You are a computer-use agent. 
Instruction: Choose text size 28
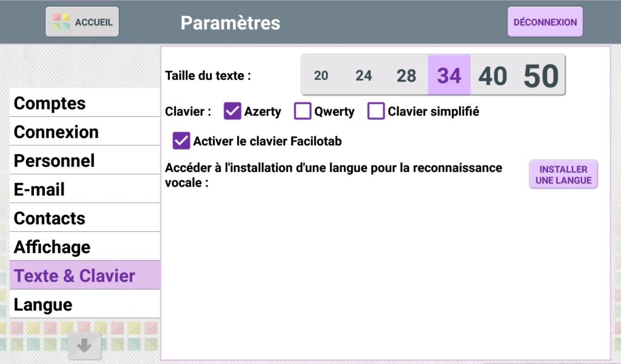coord(406,76)
